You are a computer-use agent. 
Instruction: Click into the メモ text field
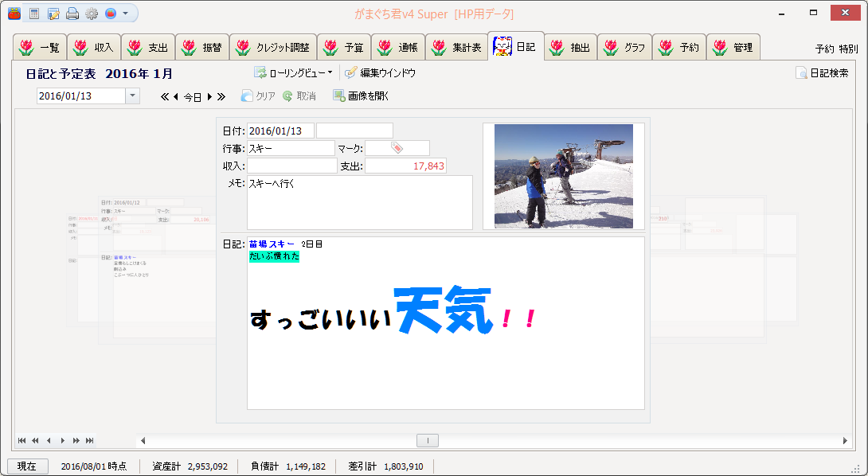point(359,202)
